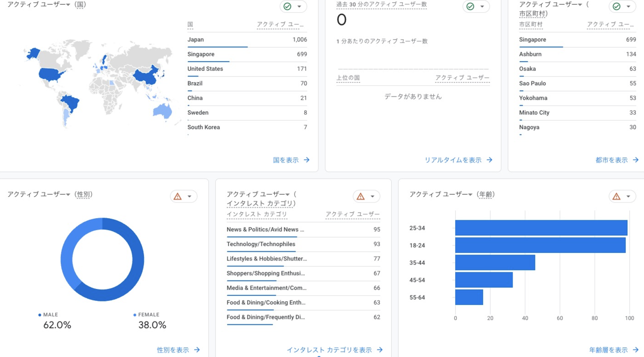Click the インタレスト カテゴリ column header
The image size is (644, 357).
[257, 214]
